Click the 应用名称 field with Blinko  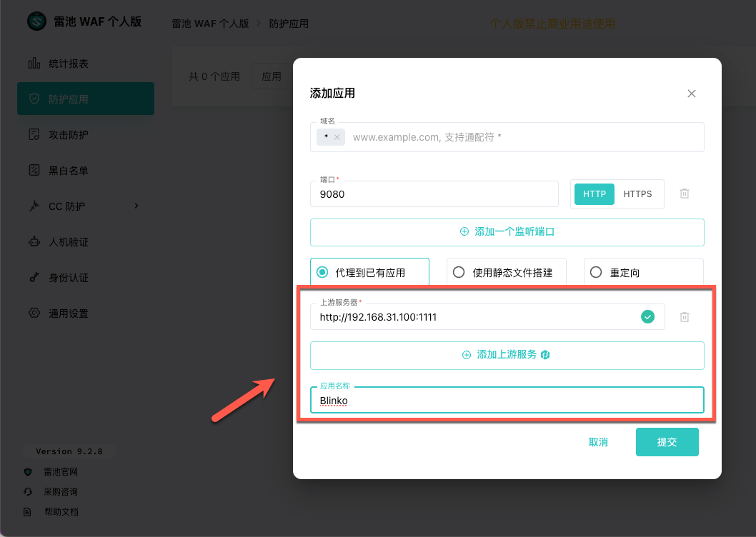click(x=507, y=400)
